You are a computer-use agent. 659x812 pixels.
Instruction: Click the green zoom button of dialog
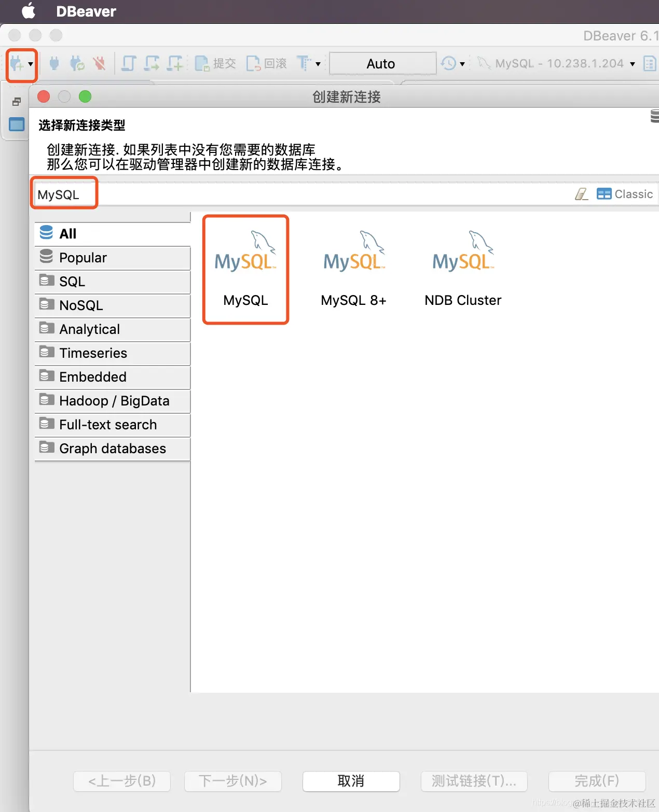click(85, 96)
